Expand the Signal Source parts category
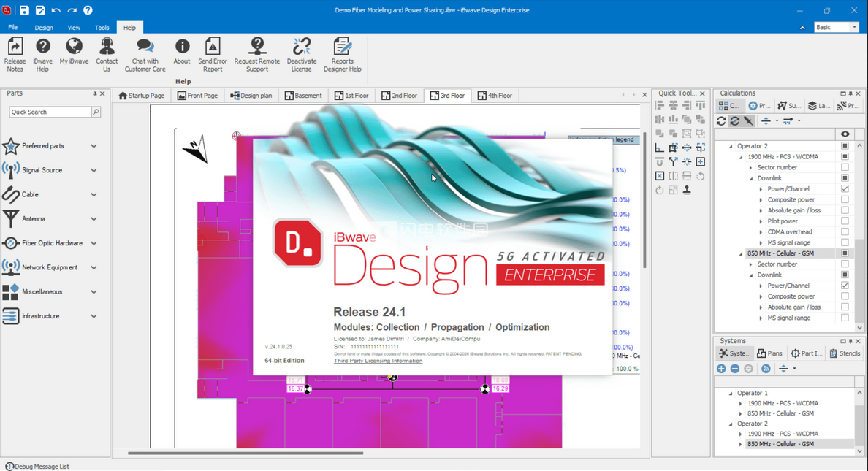868x471 pixels. click(x=94, y=170)
